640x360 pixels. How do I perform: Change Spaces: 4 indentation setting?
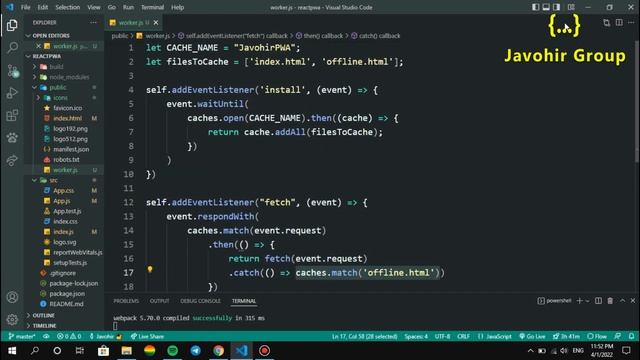(416, 336)
